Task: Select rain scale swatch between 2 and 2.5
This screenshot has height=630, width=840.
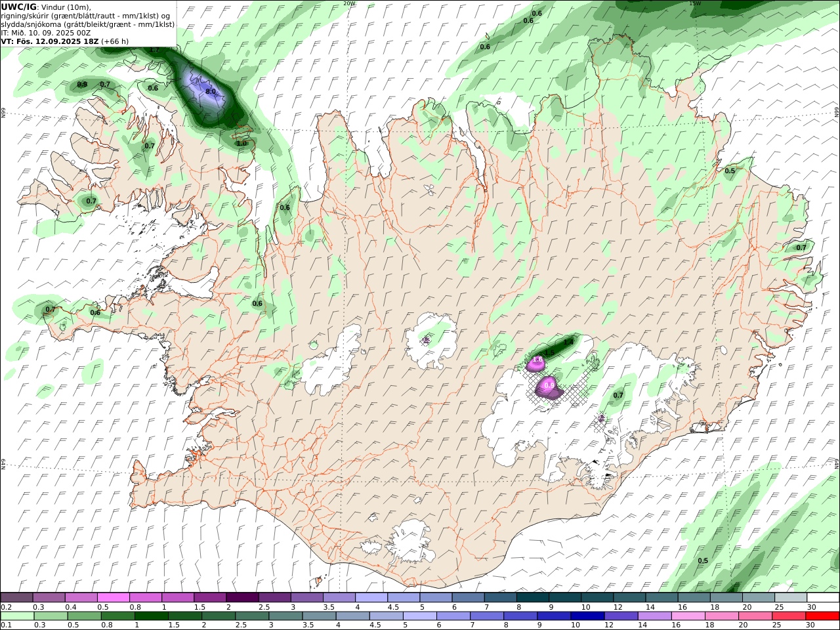Action: [x=219, y=616]
